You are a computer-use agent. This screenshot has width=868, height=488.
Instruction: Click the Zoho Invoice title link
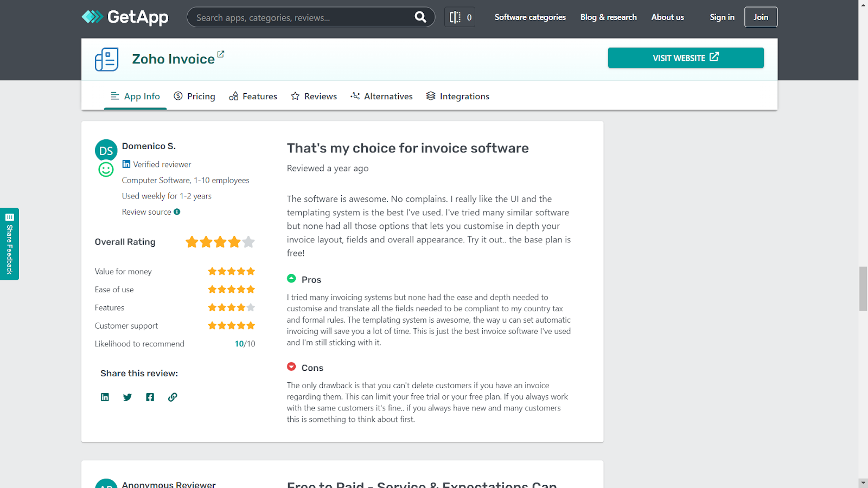(x=174, y=59)
